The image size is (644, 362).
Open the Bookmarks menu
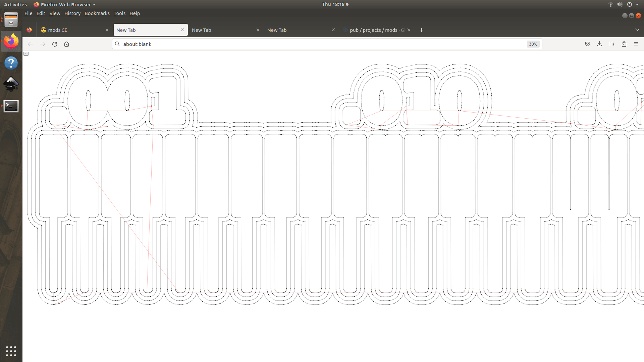(97, 13)
